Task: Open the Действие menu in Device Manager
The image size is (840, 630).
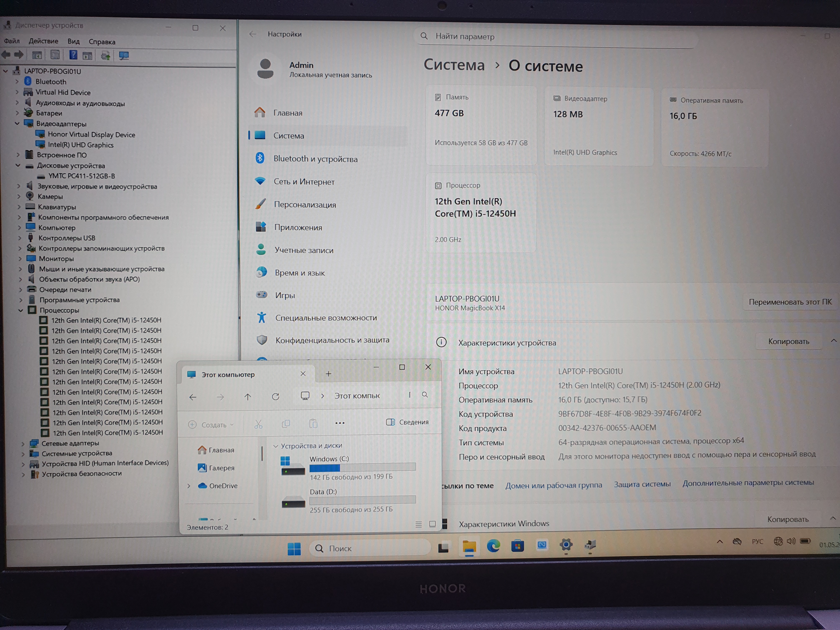Action: click(x=43, y=41)
